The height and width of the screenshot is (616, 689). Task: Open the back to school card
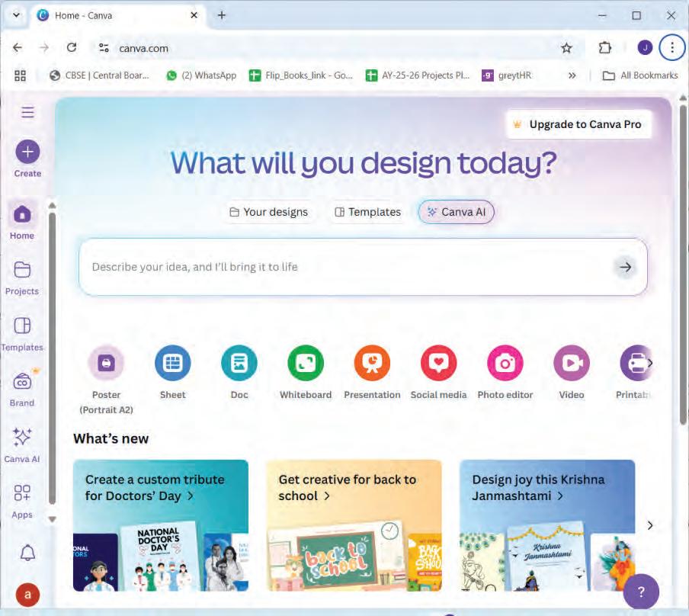pyautogui.click(x=354, y=525)
